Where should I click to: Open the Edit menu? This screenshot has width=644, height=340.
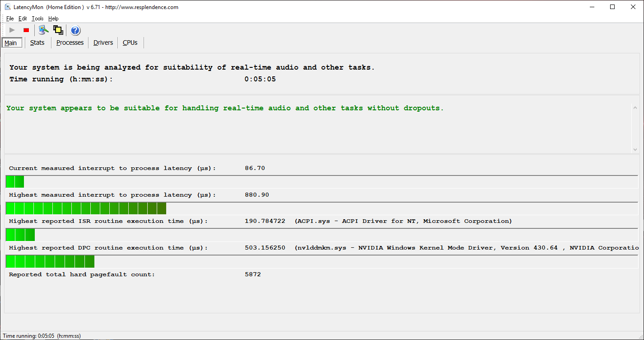[x=23, y=19]
